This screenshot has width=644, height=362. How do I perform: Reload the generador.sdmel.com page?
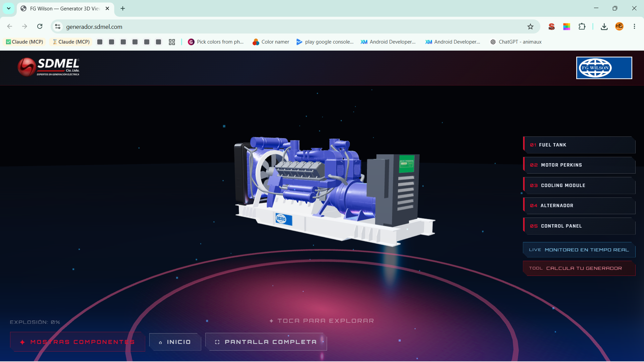40,26
